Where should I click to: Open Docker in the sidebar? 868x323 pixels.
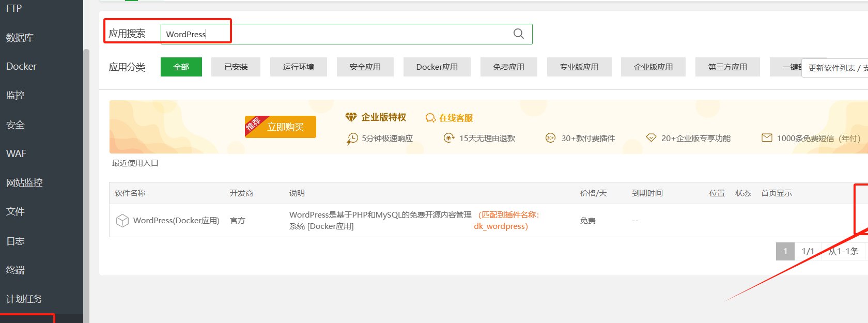pyautogui.click(x=21, y=66)
